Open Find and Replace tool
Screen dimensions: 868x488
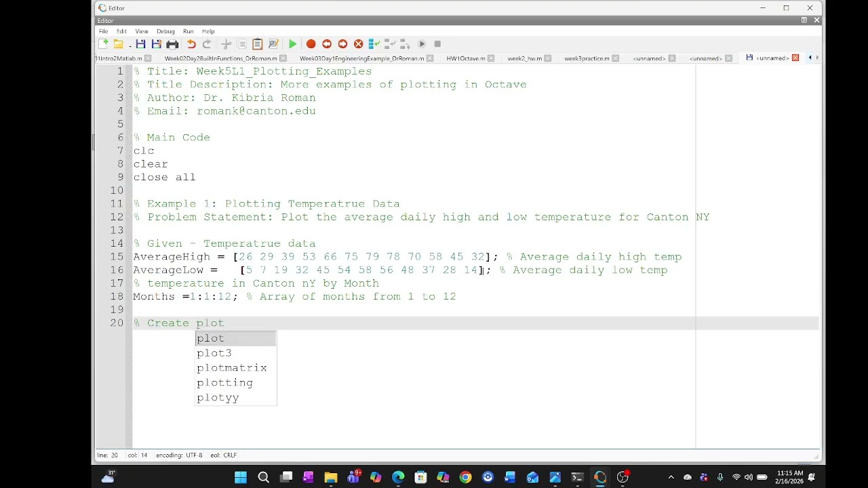[x=273, y=44]
